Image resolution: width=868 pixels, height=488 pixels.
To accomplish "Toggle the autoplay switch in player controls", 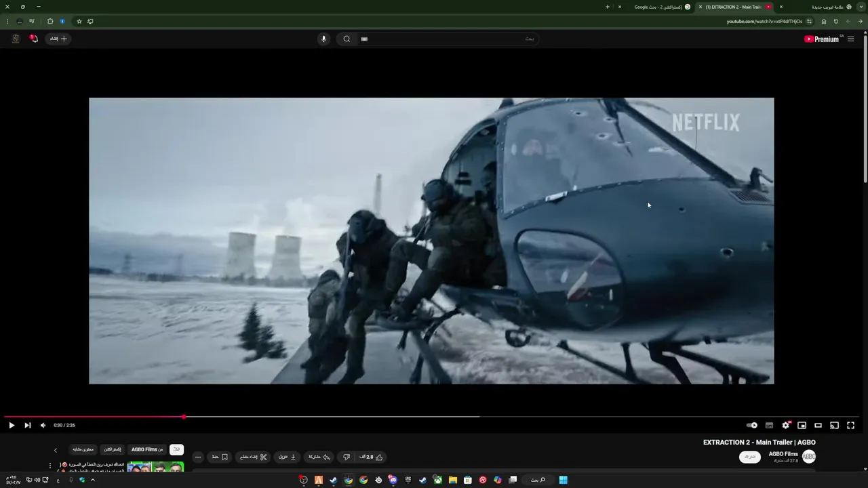I will tap(752, 426).
